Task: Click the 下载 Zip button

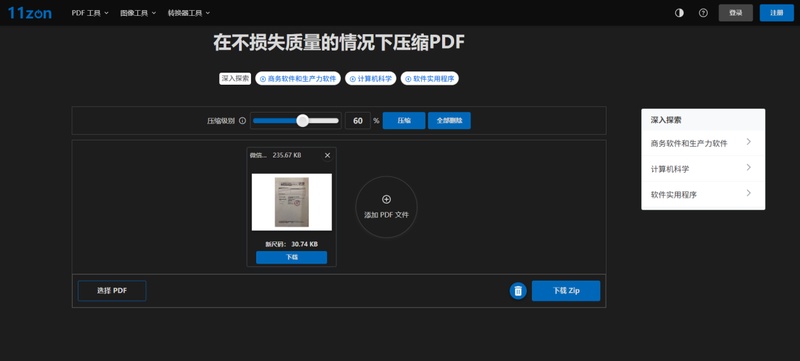Action: click(566, 291)
